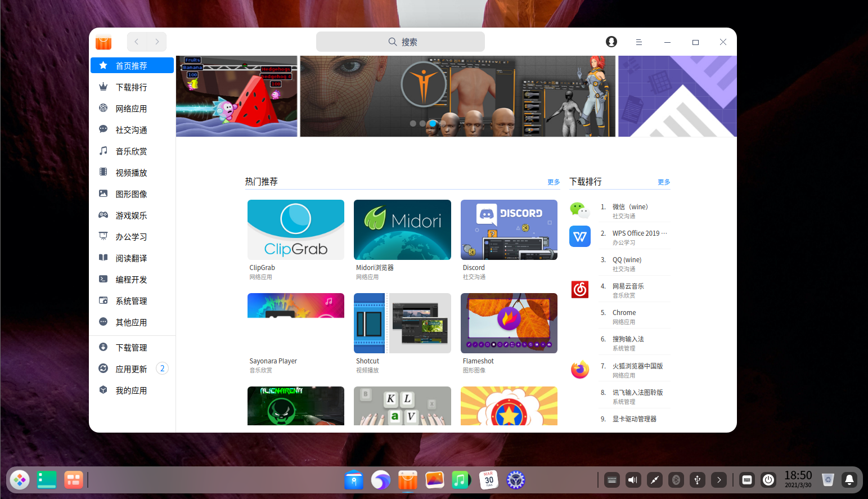The width and height of the screenshot is (868, 499).
Task: Click the volume speaker tray icon
Action: (633, 480)
